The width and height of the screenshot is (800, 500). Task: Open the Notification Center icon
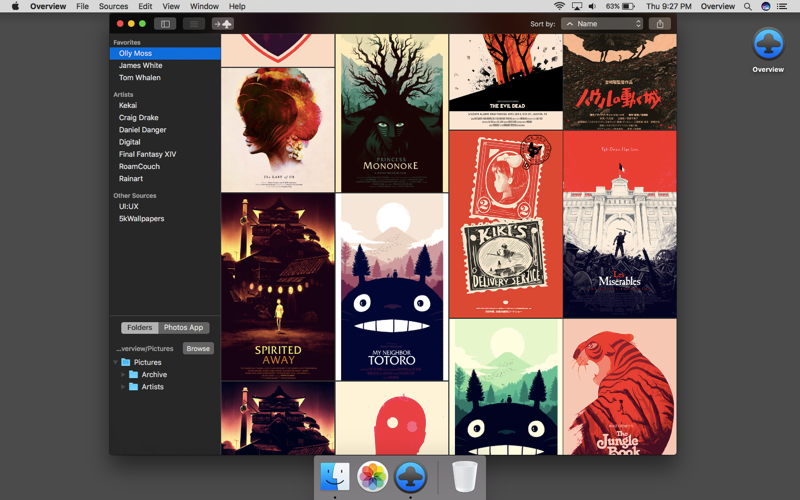[x=782, y=6]
